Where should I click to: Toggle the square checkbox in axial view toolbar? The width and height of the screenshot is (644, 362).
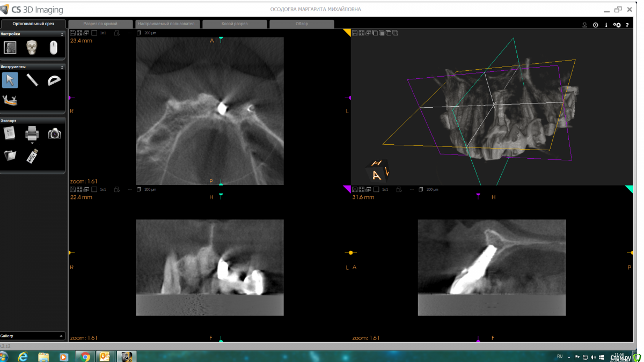(94, 33)
